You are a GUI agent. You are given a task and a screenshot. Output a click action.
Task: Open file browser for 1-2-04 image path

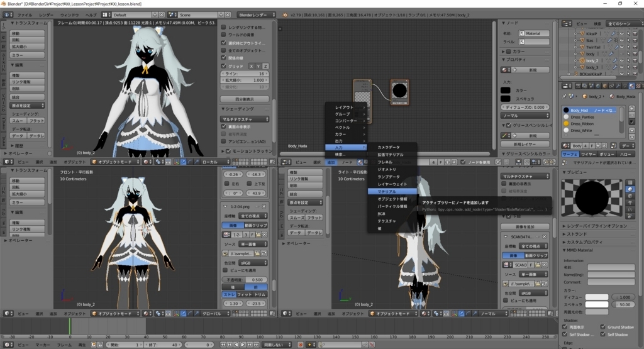(257, 254)
